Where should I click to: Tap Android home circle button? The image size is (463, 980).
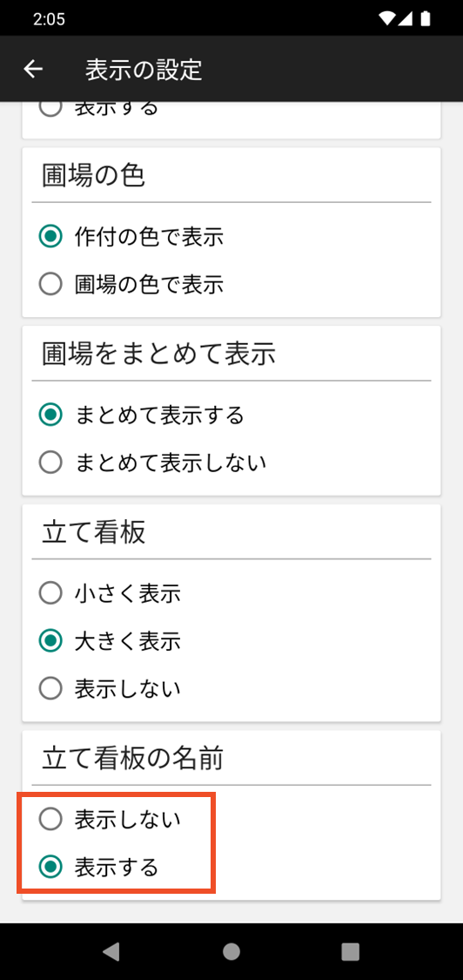[x=231, y=951]
